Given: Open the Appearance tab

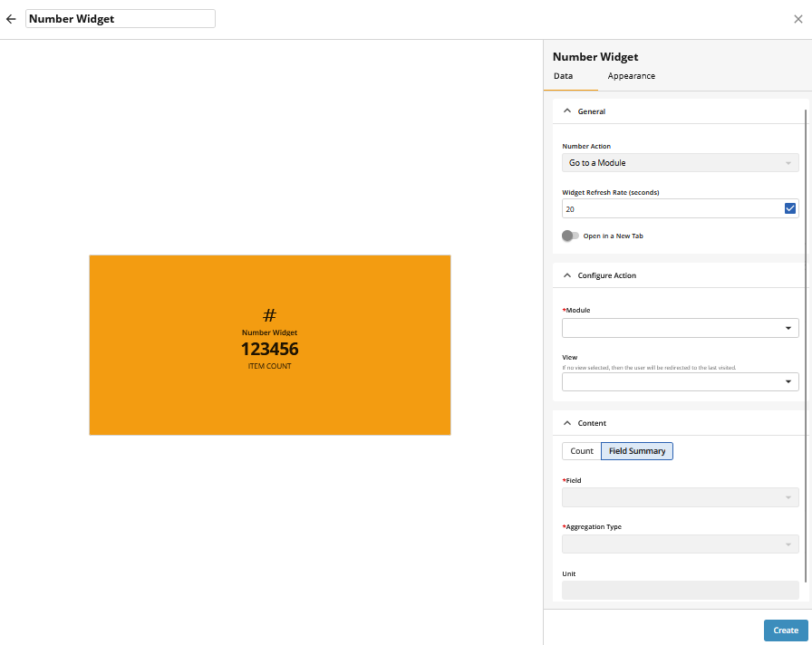Looking at the screenshot, I should tap(632, 76).
